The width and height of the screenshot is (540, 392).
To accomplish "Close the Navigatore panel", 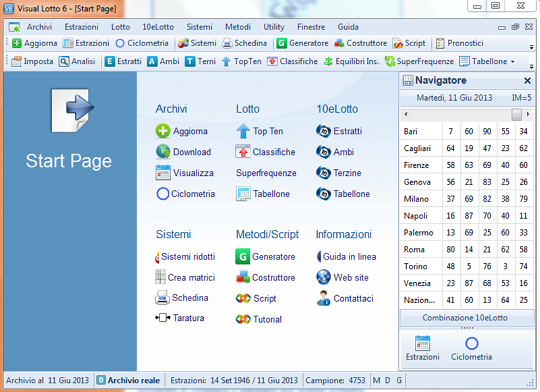I will click(x=527, y=80).
